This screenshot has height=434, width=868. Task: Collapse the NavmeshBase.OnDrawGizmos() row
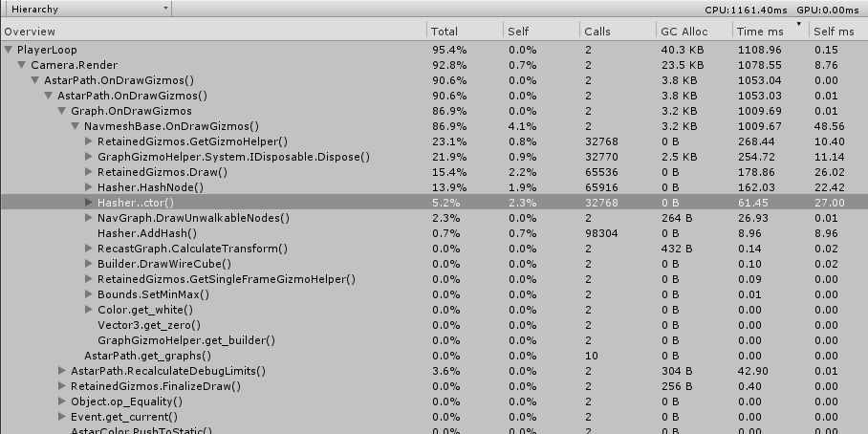point(76,126)
